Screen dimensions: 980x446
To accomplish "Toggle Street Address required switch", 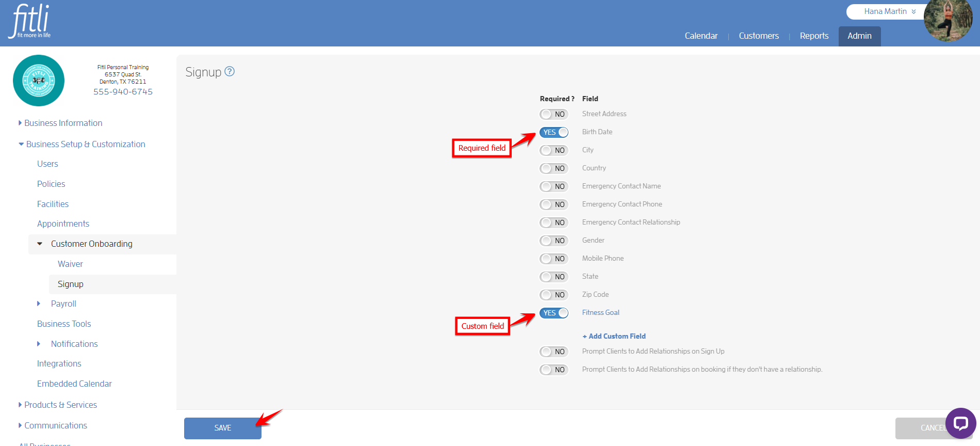I will (554, 114).
